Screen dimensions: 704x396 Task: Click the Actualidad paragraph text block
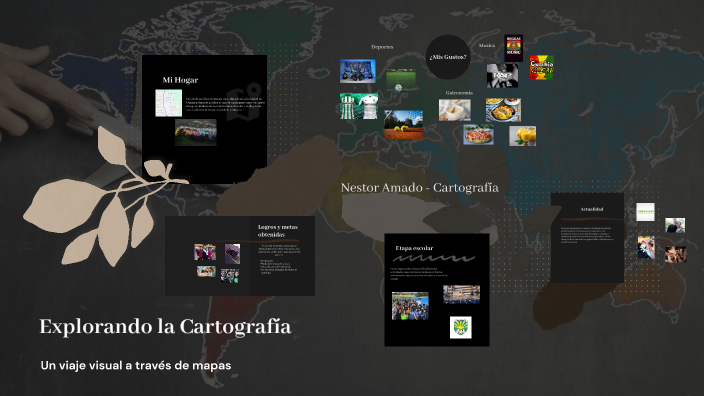pyautogui.click(x=587, y=235)
